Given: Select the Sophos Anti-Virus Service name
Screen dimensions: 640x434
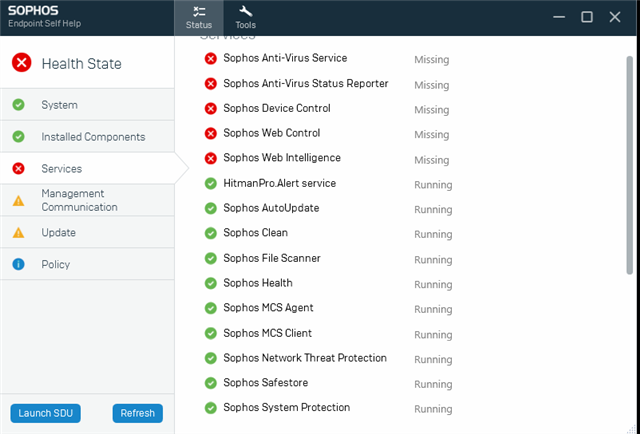Looking at the screenshot, I should (x=285, y=58).
